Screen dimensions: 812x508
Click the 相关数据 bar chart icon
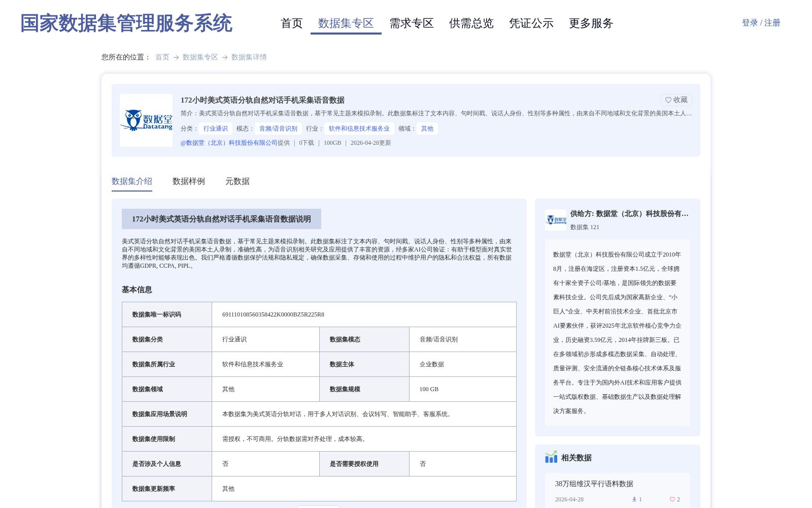pyautogui.click(x=551, y=457)
